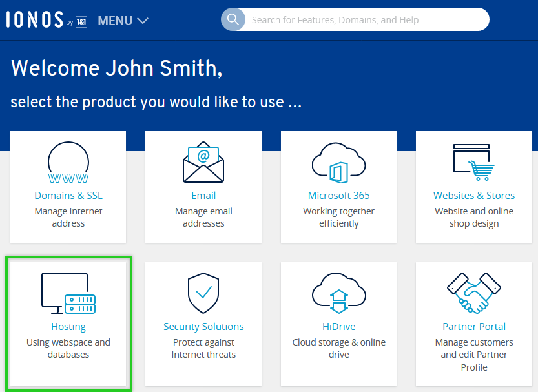The width and height of the screenshot is (538, 392).
Task: Click the Hosting monitor and server icon
Action: pyautogui.click(x=68, y=293)
